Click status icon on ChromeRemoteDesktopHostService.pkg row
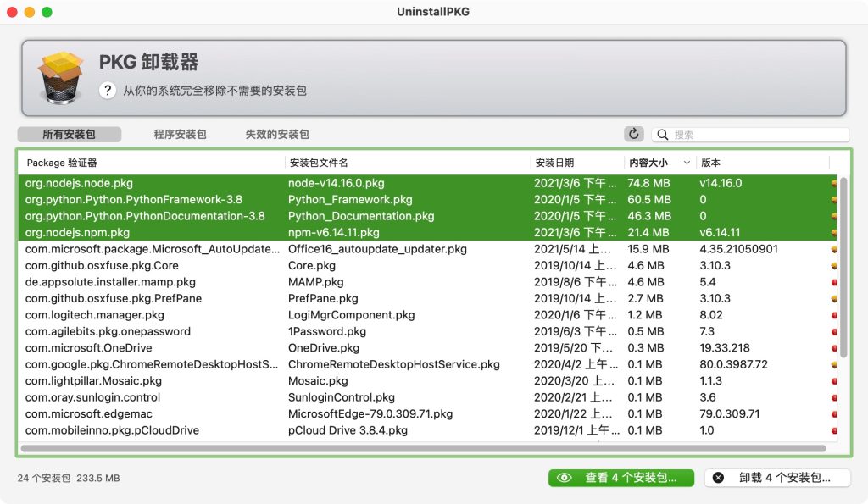The width and height of the screenshot is (868, 504). (834, 364)
